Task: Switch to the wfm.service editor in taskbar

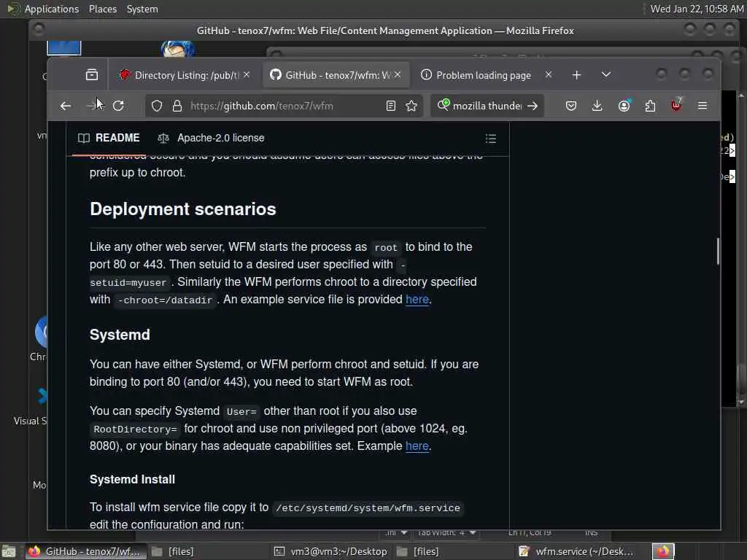Action: tap(576, 551)
